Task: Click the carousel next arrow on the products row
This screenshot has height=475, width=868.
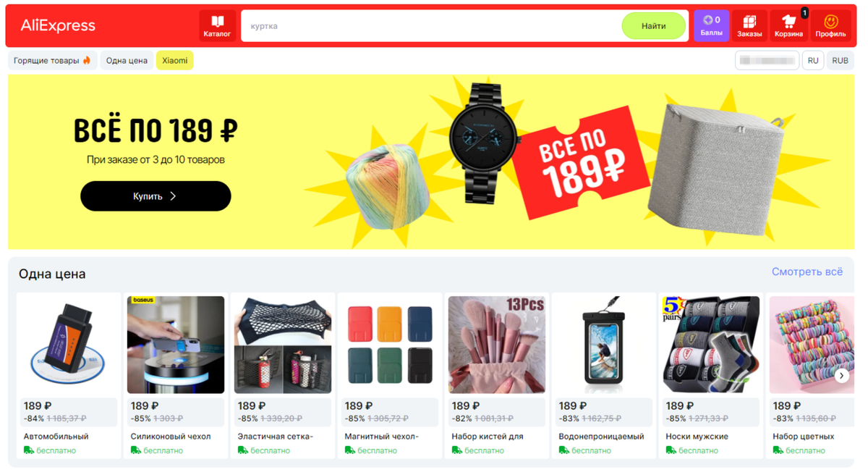Action: [841, 376]
